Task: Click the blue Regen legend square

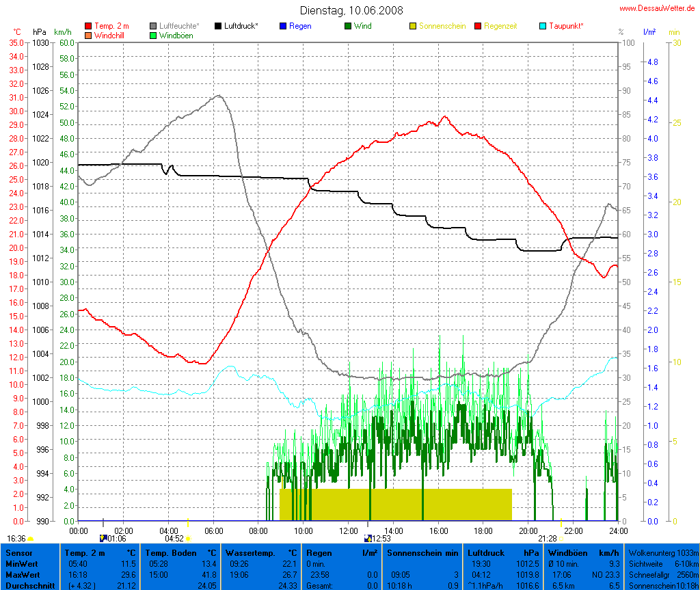Action: (284, 26)
